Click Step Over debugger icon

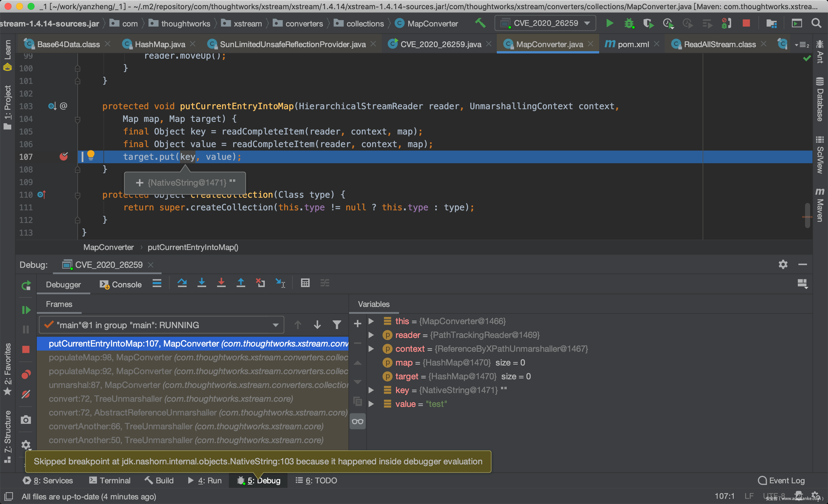point(182,283)
